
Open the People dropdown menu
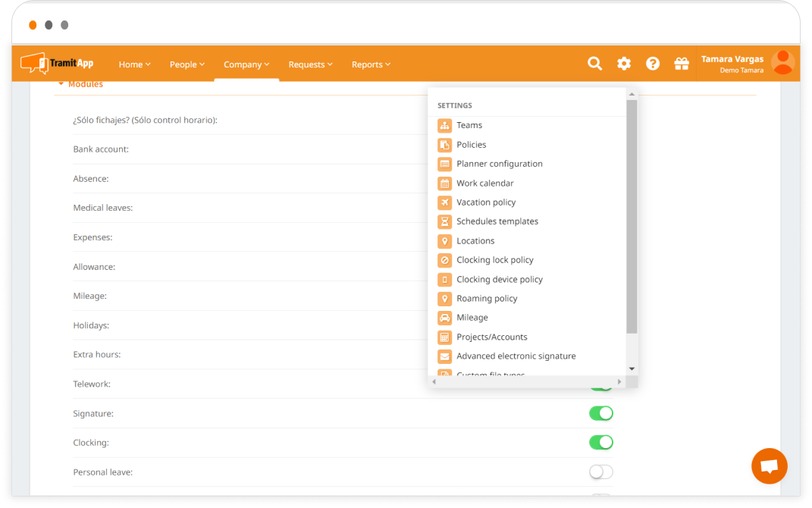click(187, 64)
